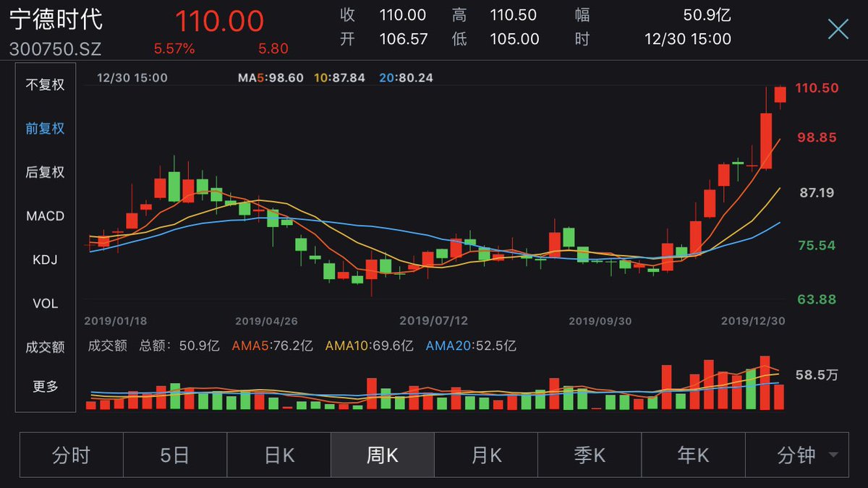Click the 2019/04/26 date axis label
The image size is (868, 488).
(x=266, y=320)
